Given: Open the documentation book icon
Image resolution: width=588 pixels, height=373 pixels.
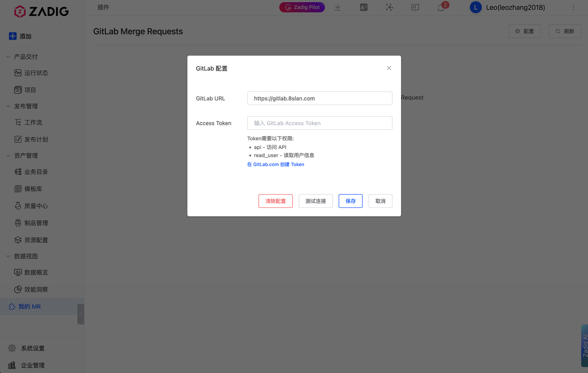Looking at the screenshot, I should click(415, 7).
